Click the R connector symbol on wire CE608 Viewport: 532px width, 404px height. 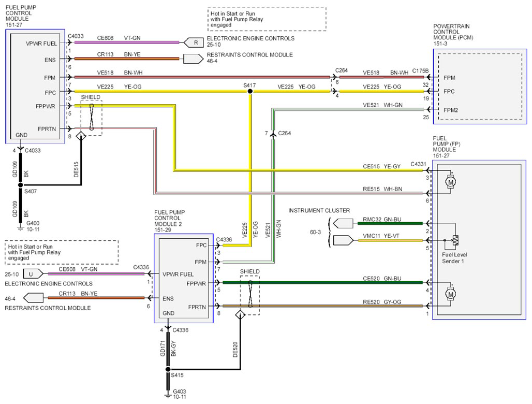(194, 43)
